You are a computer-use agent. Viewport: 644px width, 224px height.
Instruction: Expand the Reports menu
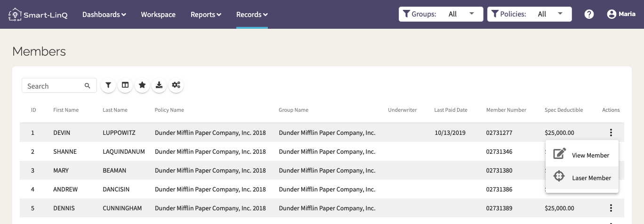(206, 15)
